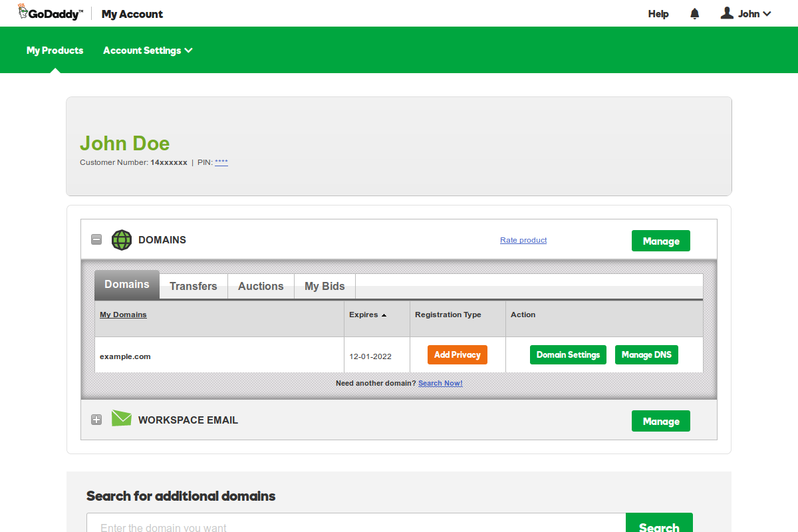Go to My Products

click(55, 51)
